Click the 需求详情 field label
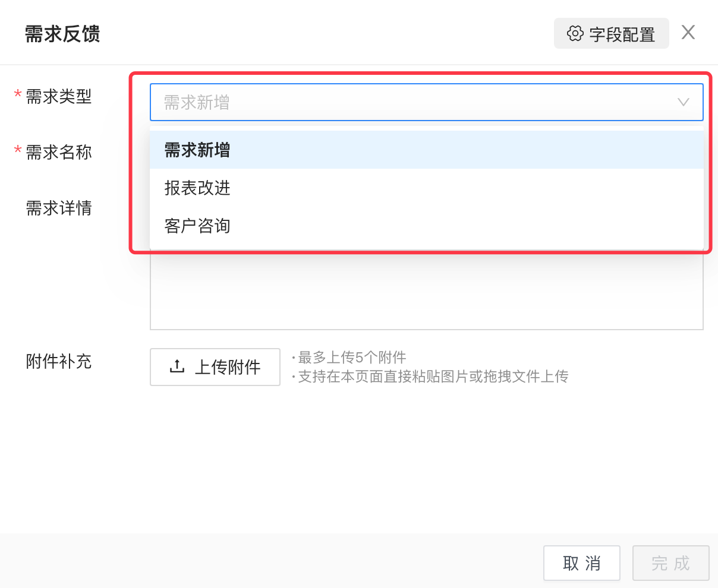Image resolution: width=718 pixels, height=588 pixels. click(x=59, y=208)
